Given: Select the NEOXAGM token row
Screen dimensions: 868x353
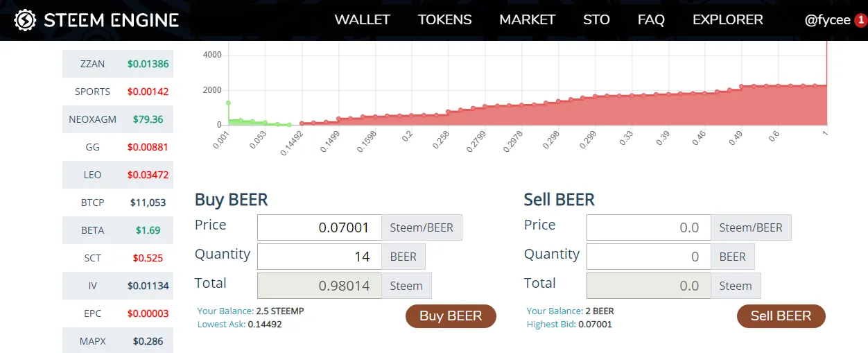Looking at the screenshot, I should [118, 119].
